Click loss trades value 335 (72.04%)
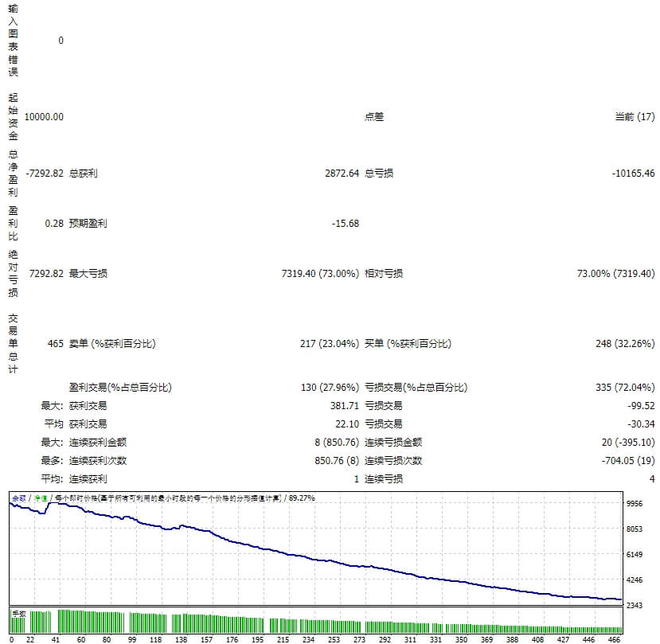The width and height of the screenshot is (660, 644). (625, 387)
